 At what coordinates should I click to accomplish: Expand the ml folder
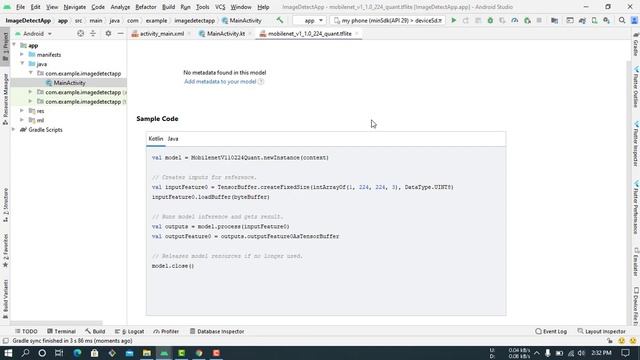(22, 120)
